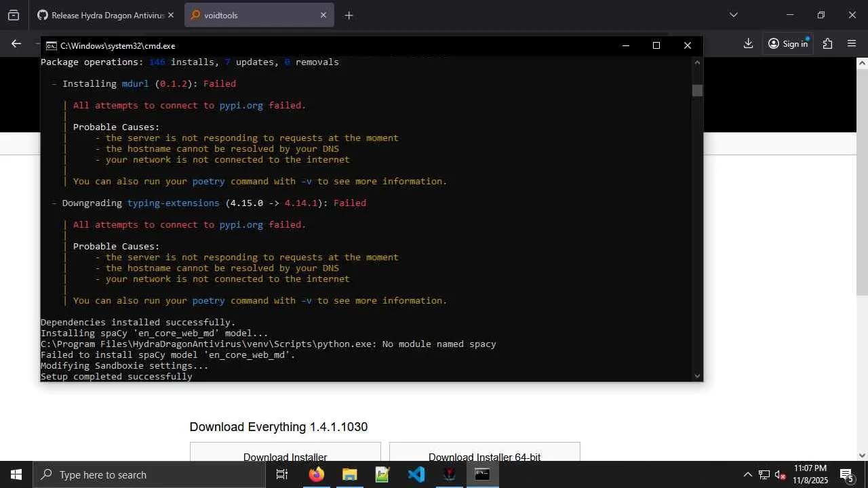Open Firefox View icon in the tab bar
Viewport: 868px width, 488px height.
[14, 15]
